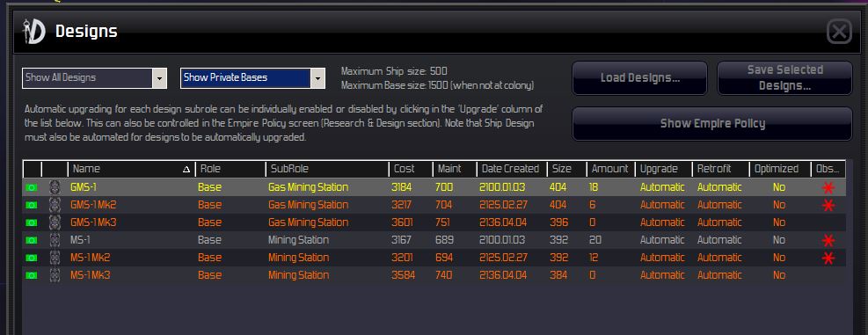Sort designs by the Role column header
868x335 pixels.
tap(230, 169)
